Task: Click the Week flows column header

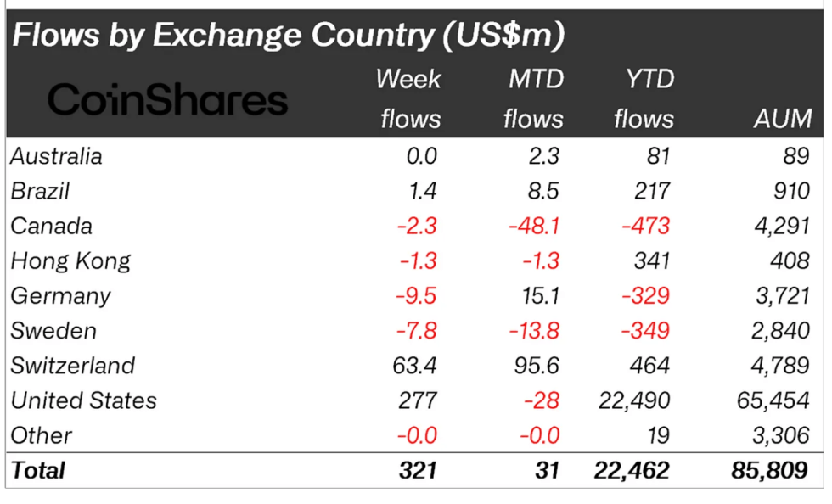Action: click(409, 98)
